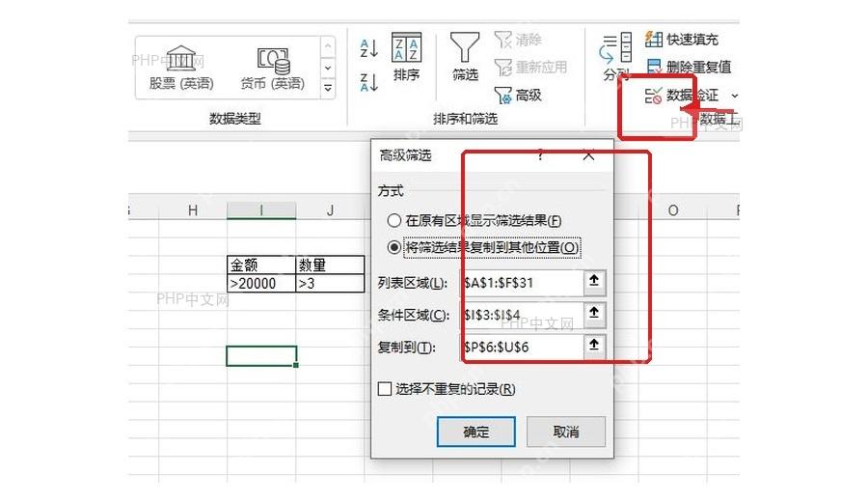Viewport: 868px width, 502px height.
Task: Edit the list range $A$1:$F$31 field
Action: click(522, 282)
